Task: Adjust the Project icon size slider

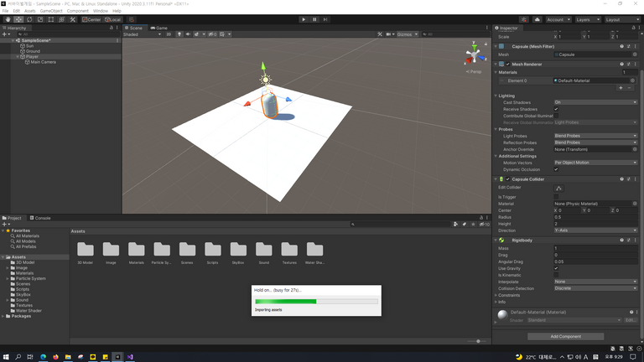Action: coord(476,341)
